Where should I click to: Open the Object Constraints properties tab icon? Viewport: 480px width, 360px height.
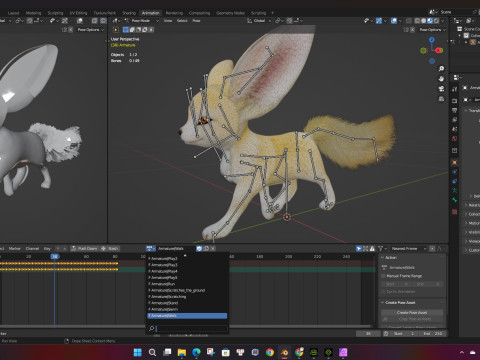(454, 181)
